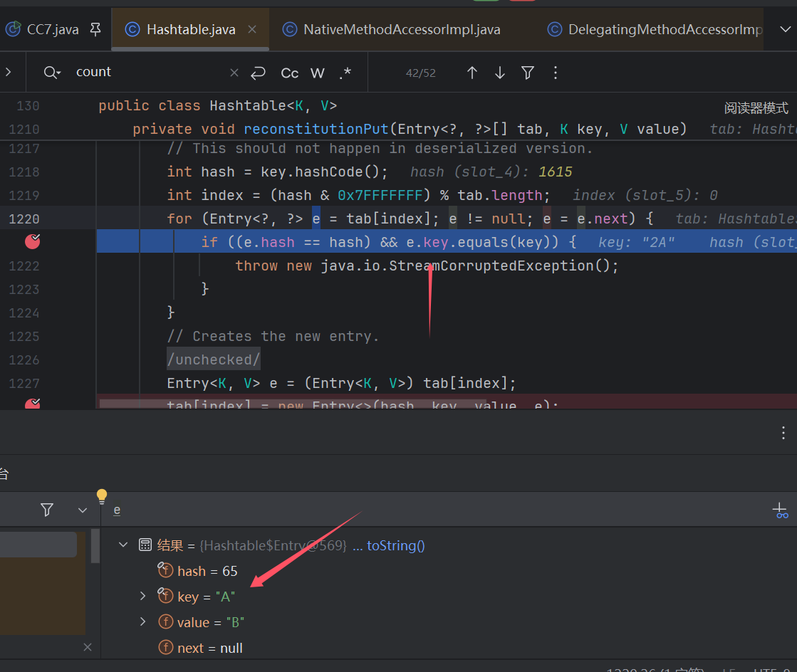Screen dimensions: 797x672
Task: Click line number 1220 in the gutter
Action: tap(24, 219)
